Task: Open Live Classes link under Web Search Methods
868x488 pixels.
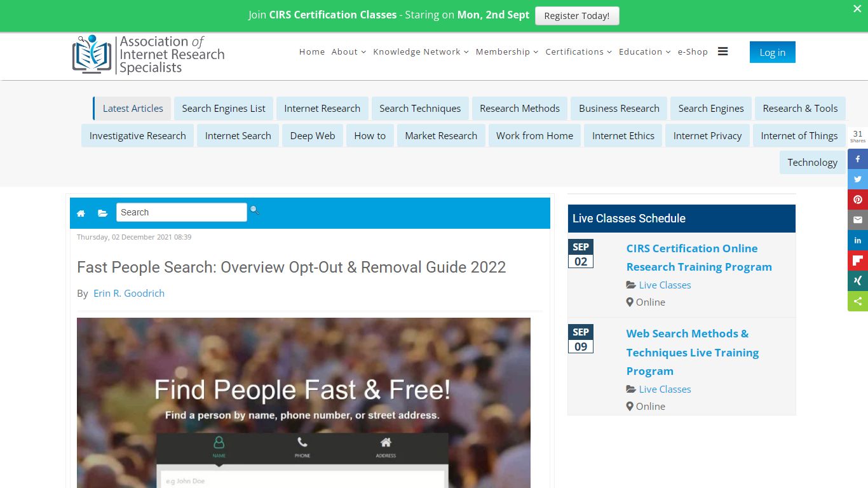Action: [x=665, y=390]
